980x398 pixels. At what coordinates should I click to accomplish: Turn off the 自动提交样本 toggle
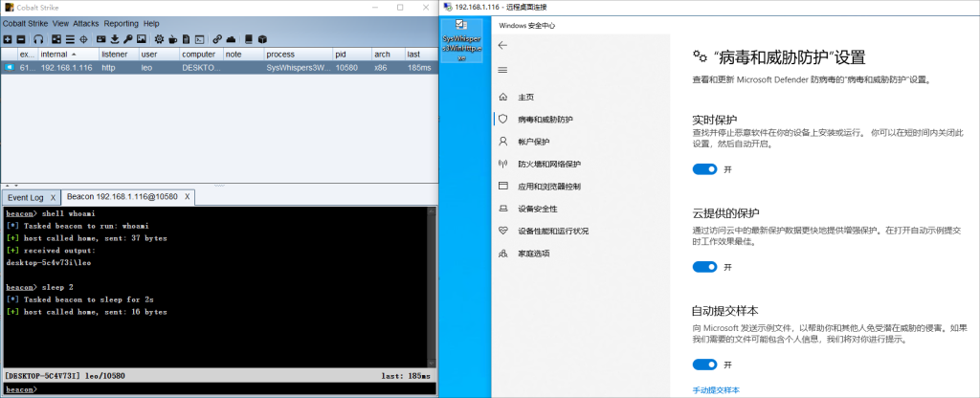(x=704, y=365)
